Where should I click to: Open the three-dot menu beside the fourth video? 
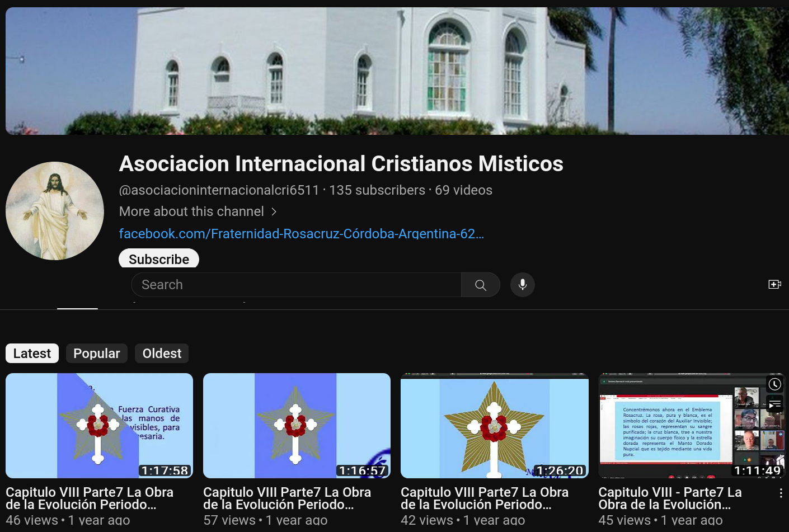pos(781,493)
